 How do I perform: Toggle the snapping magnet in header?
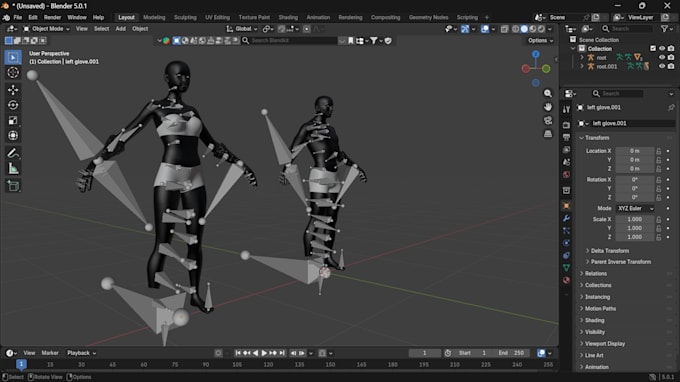click(281, 29)
